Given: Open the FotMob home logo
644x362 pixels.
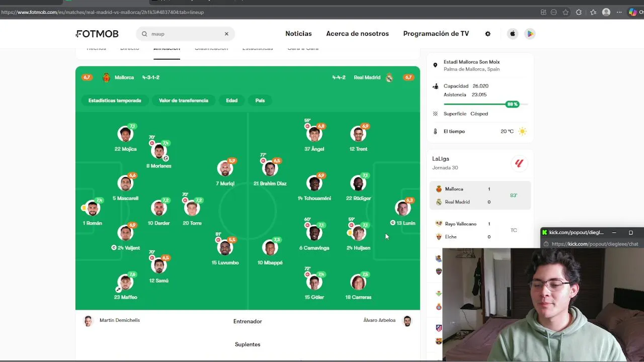Looking at the screenshot, I should (x=97, y=34).
